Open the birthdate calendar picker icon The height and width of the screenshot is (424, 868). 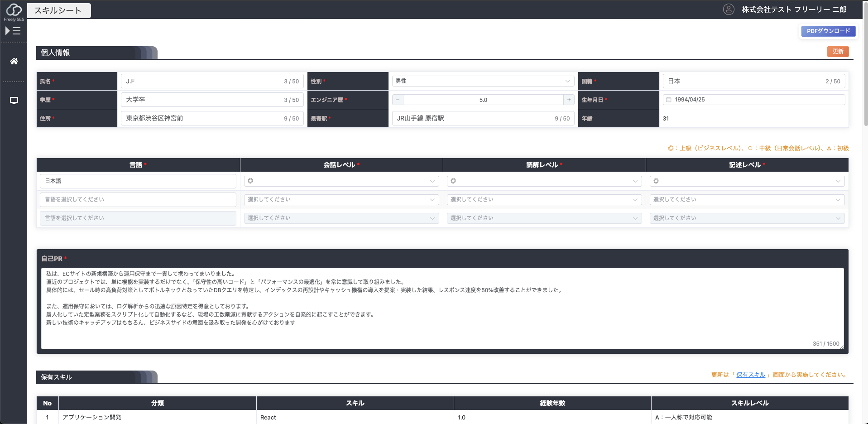(669, 100)
